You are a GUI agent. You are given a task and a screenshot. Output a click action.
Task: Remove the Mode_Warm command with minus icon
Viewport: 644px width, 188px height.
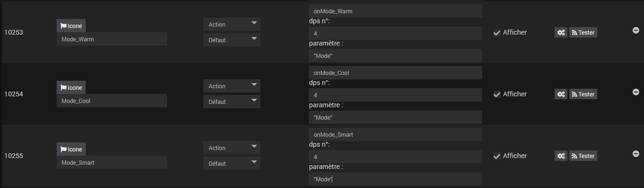coord(635,30)
